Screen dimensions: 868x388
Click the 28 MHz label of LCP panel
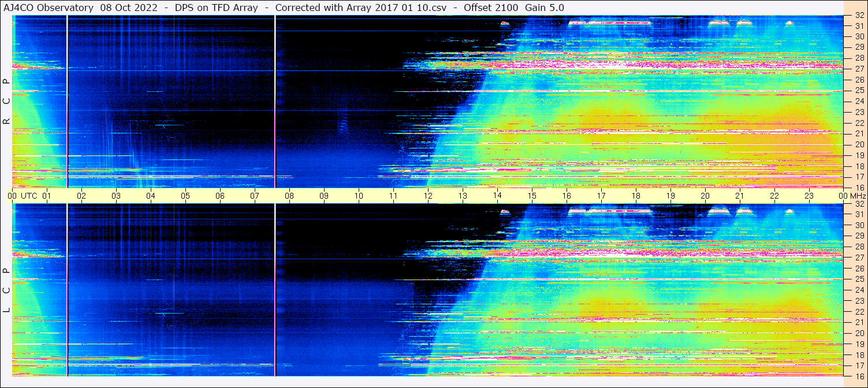(859, 247)
